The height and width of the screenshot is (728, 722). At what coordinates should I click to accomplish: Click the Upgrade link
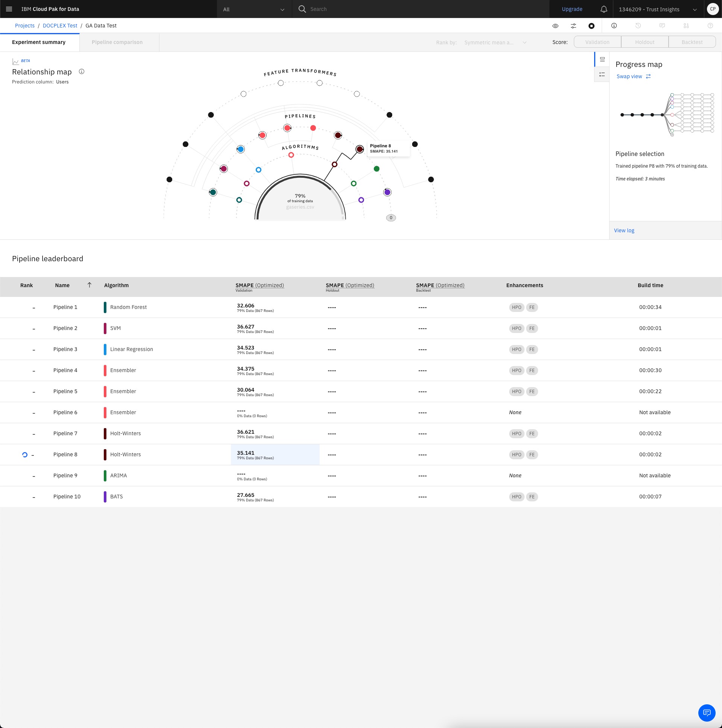572,9
